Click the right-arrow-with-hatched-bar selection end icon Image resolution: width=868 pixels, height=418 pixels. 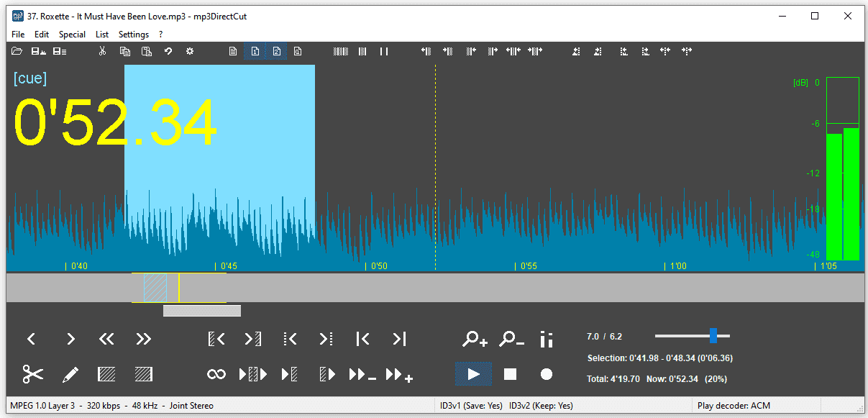coord(252,339)
